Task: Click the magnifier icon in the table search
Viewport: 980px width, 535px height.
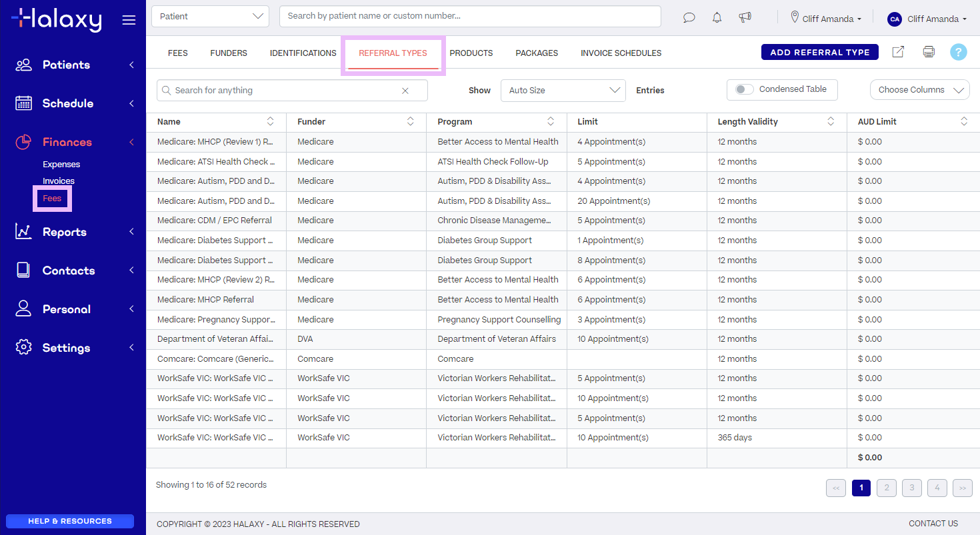Action: pyautogui.click(x=167, y=91)
